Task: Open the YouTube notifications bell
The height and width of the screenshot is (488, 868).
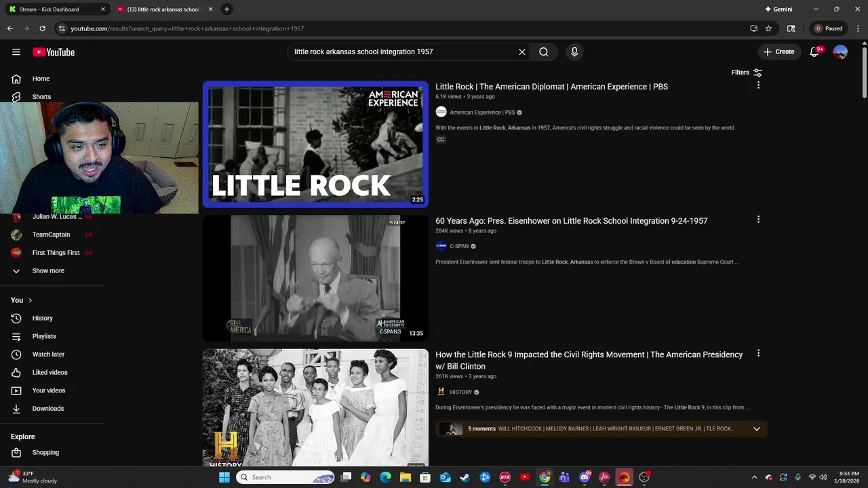Action: (815, 52)
